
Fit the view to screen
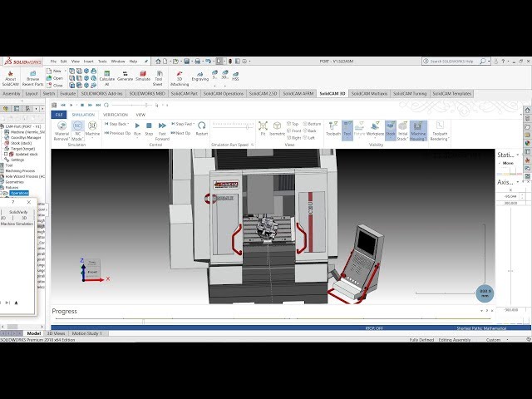click(x=263, y=128)
